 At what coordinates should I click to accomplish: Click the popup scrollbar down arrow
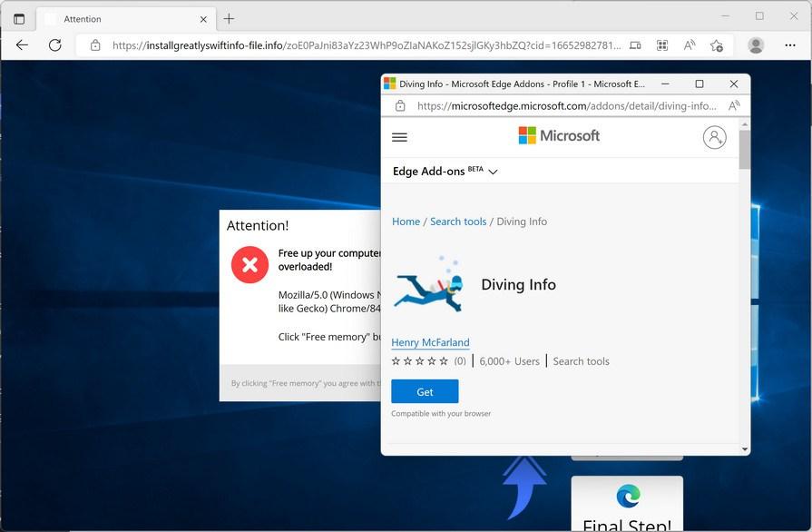pyautogui.click(x=745, y=449)
